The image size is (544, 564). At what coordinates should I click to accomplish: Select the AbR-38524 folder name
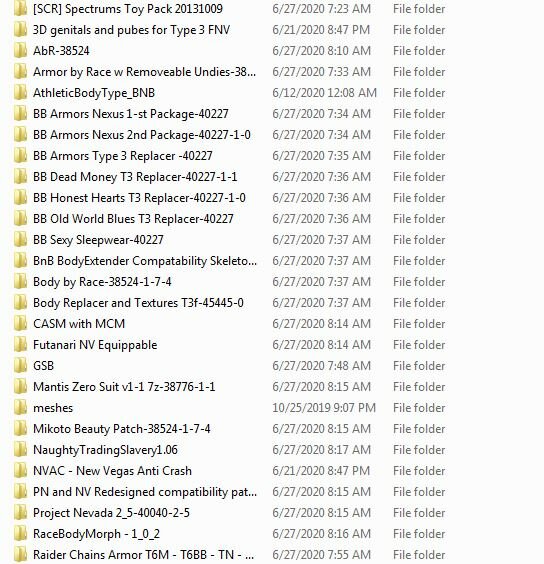click(x=61, y=51)
